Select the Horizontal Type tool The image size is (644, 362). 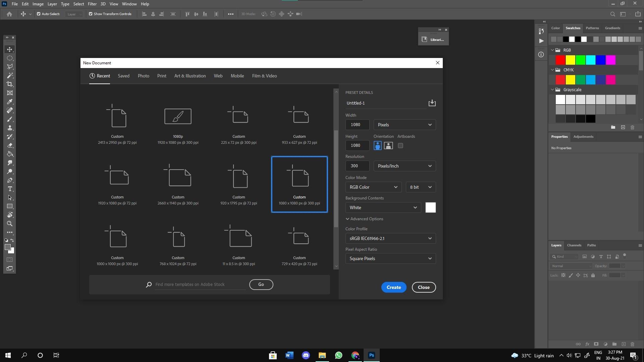10,189
